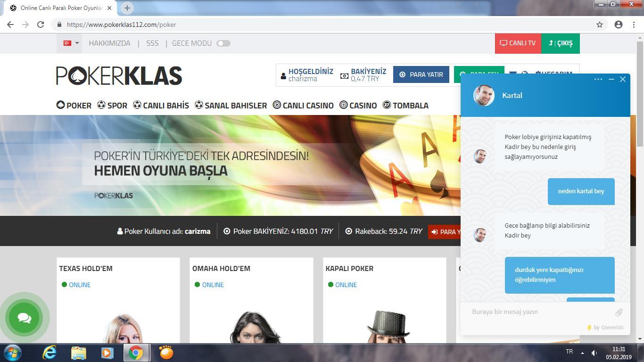This screenshot has height=362, width=644.
Task: Open the TOMBALA menu
Action: click(405, 105)
